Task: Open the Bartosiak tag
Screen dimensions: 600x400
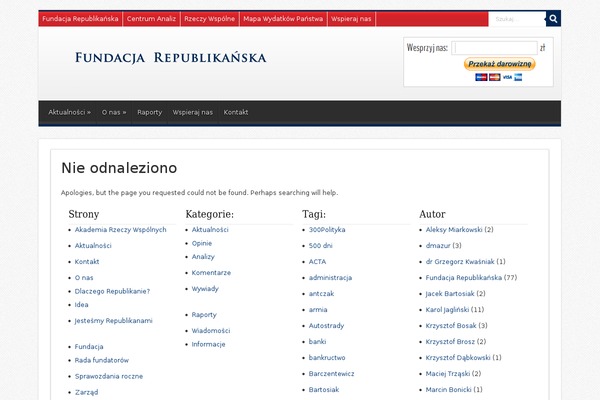Action: coord(324,390)
